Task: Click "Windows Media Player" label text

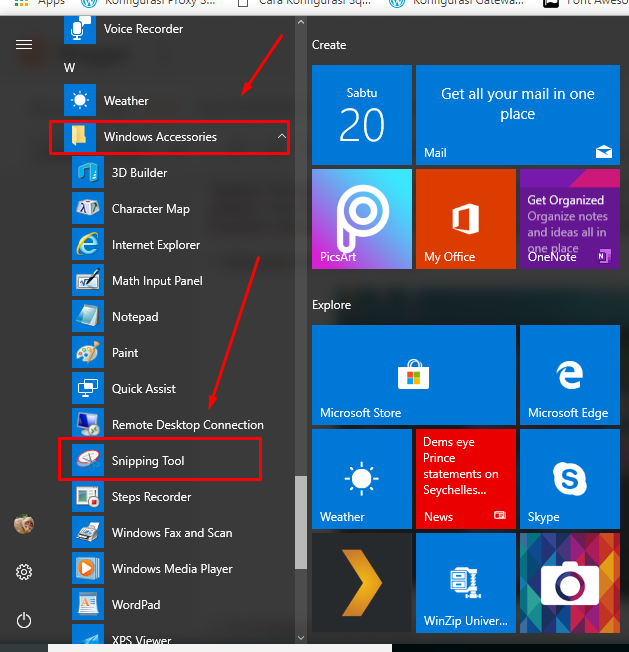Action: coord(172,569)
